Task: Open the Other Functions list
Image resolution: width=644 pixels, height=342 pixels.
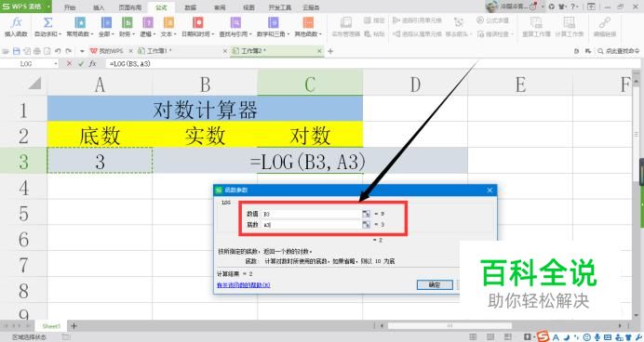Action: (308, 26)
